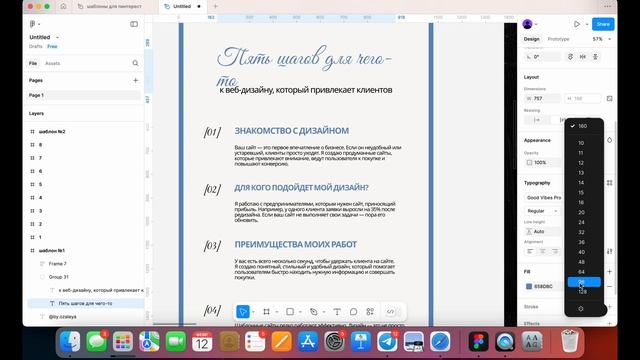The height and width of the screenshot is (360, 640).
Task: Open Finder in the Dock
Action: click(x=70, y=342)
